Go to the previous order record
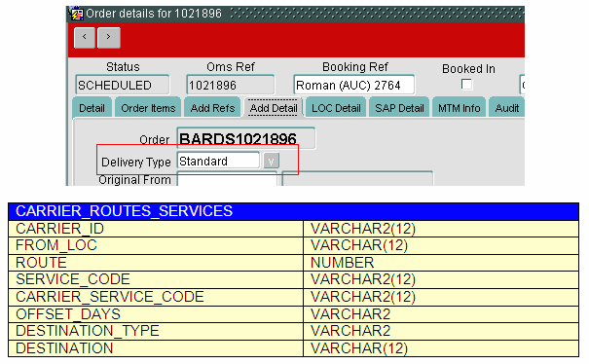This screenshot has height=364, width=589. point(85,38)
